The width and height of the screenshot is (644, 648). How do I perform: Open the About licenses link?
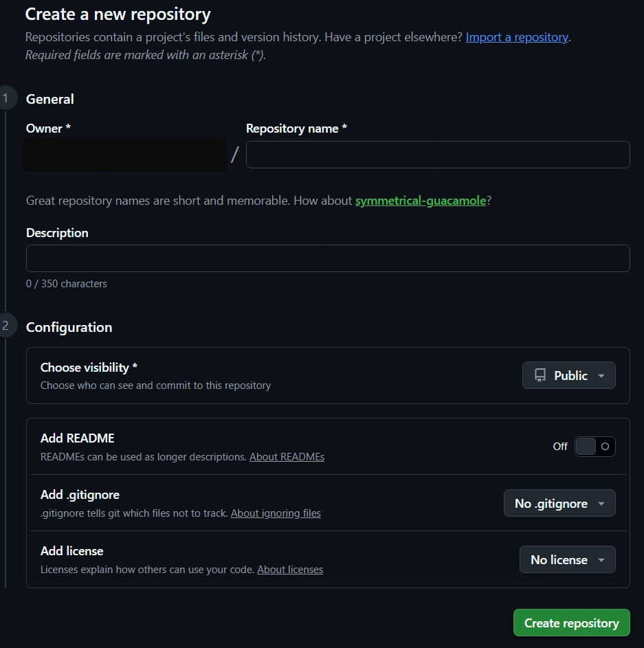point(290,570)
